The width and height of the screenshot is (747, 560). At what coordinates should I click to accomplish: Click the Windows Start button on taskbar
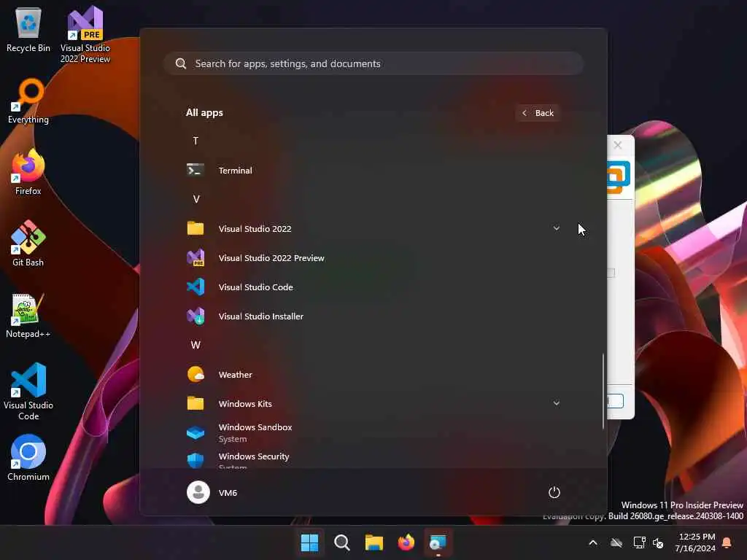pyautogui.click(x=309, y=542)
